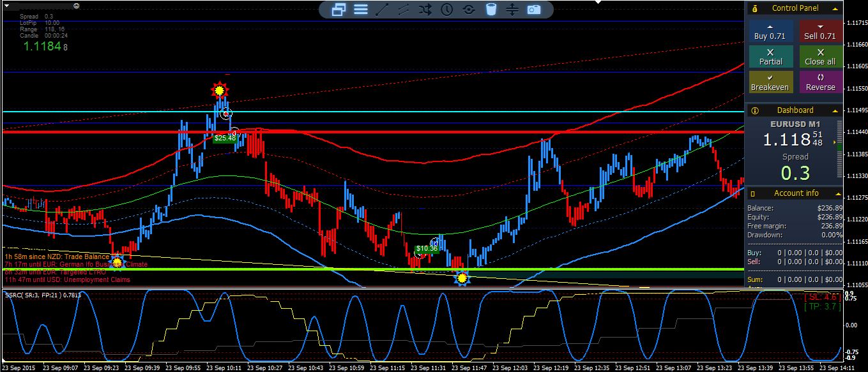Click the overlapping windows icon in top toolbar
This screenshot has height=372, width=868.
[x=339, y=10]
